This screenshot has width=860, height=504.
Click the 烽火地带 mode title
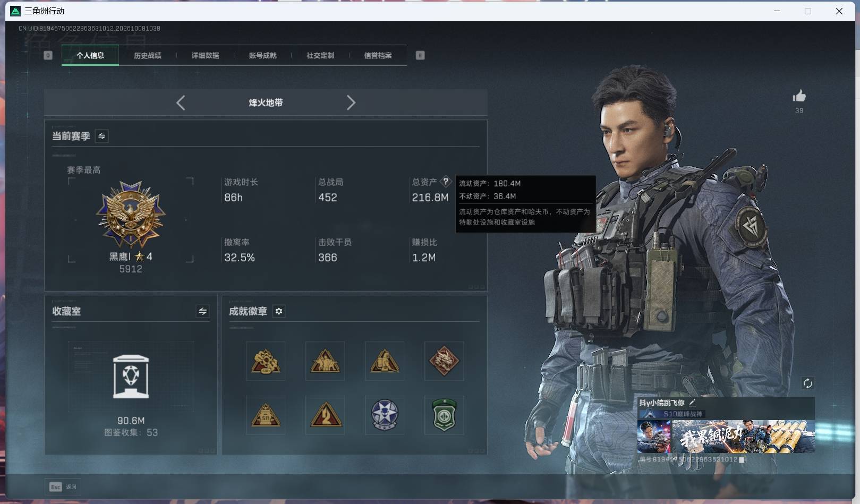(x=266, y=102)
